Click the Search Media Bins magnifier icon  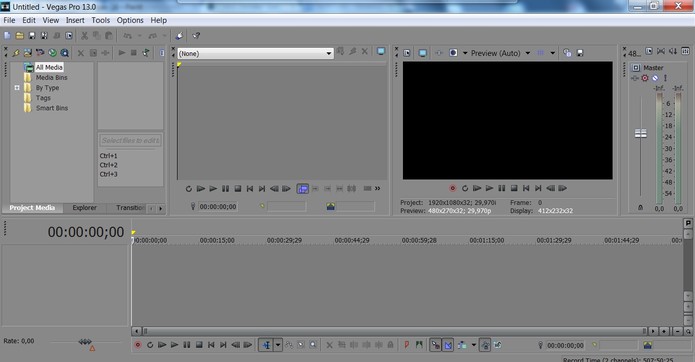pyautogui.click(x=65, y=53)
